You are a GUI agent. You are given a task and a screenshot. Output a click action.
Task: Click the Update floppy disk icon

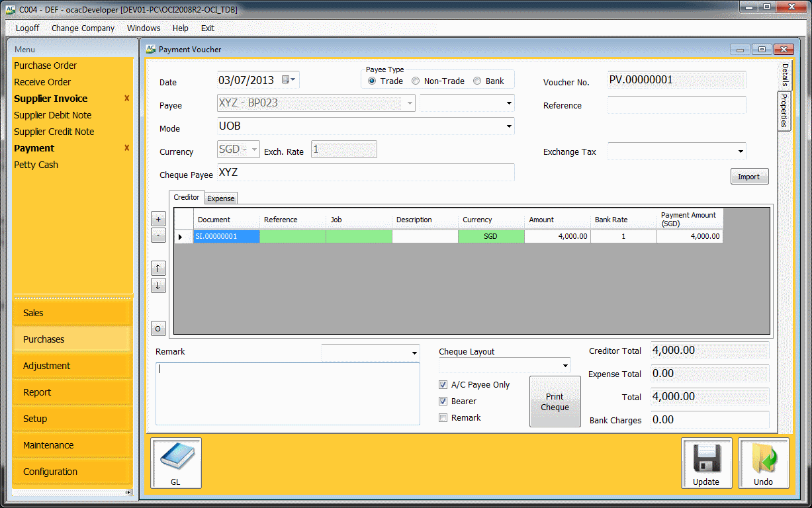coord(706,463)
